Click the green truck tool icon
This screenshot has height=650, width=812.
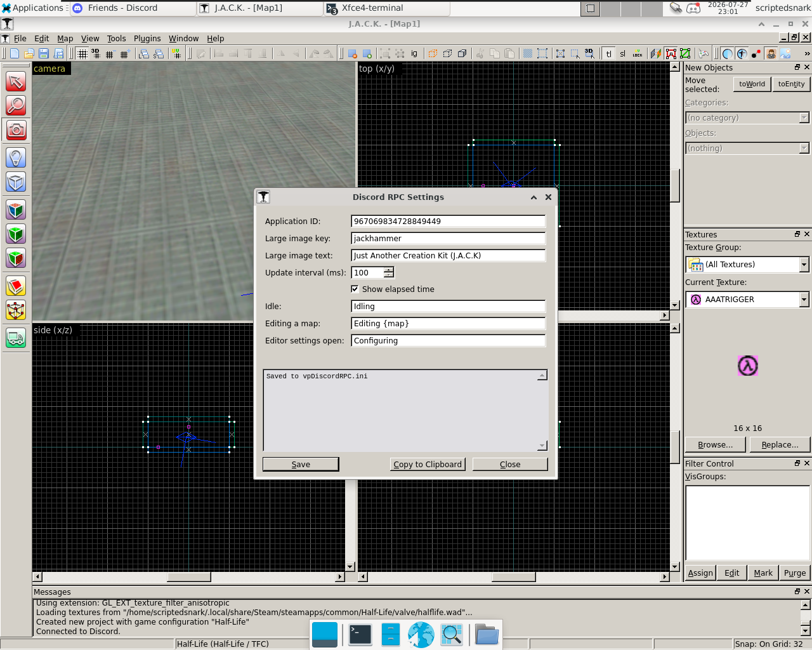click(x=16, y=338)
